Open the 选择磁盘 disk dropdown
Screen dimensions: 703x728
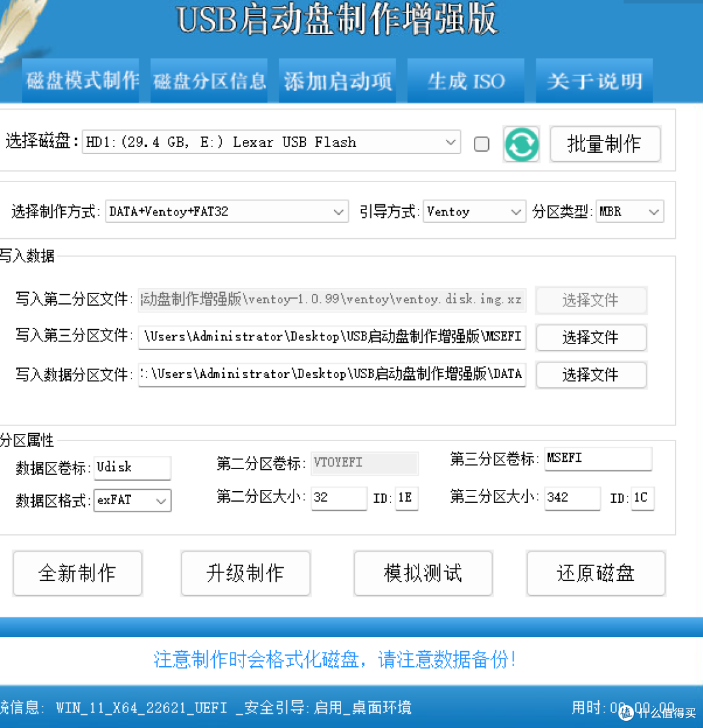(x=271, y=142)
